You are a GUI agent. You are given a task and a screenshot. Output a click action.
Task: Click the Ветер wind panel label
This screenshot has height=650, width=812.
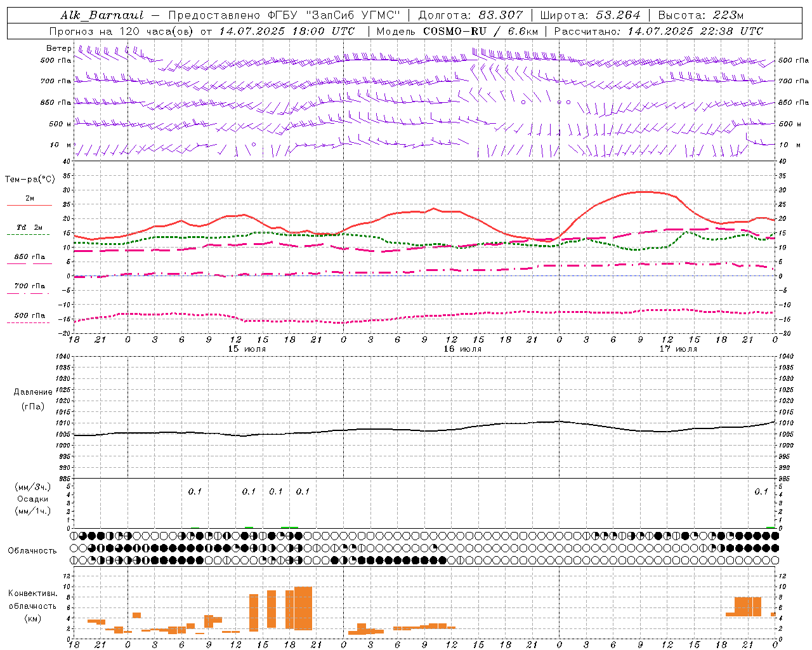click(x=58, y=48)
